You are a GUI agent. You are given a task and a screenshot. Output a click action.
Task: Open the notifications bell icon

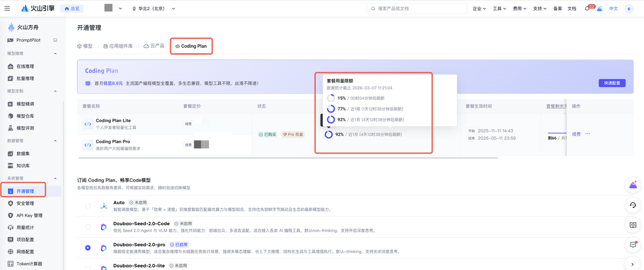587,9
